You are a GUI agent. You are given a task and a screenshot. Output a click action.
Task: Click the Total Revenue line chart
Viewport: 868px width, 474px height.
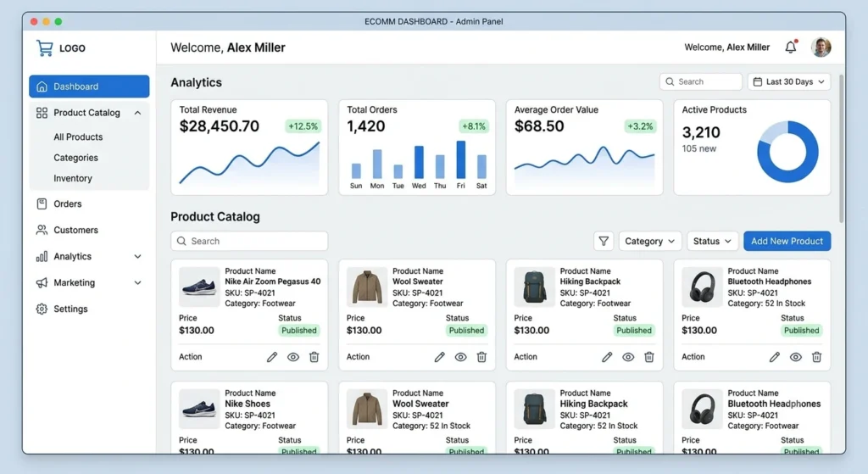pos(249,164)
